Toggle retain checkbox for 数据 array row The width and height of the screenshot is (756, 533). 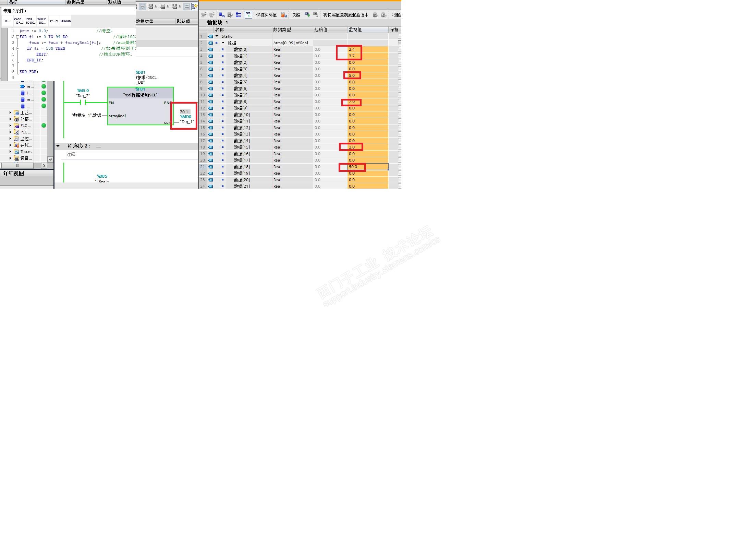tap(400, 43)
